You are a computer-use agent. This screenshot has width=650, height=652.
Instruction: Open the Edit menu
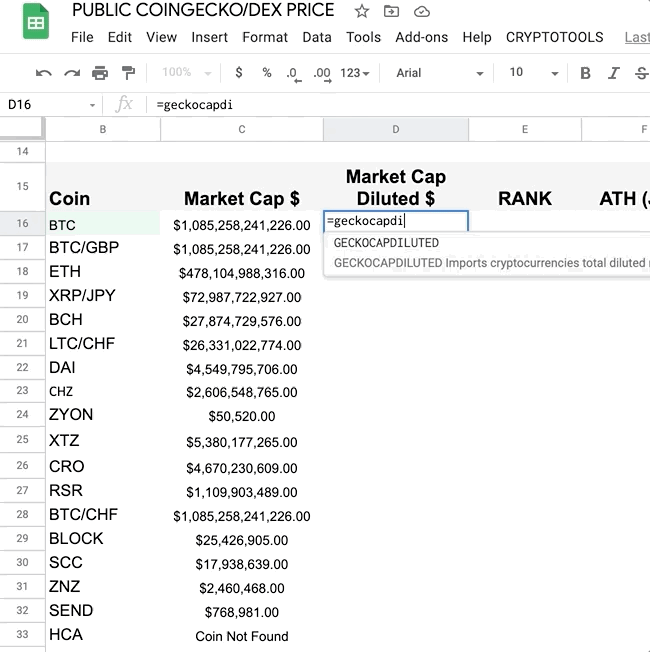coord(120,37)
